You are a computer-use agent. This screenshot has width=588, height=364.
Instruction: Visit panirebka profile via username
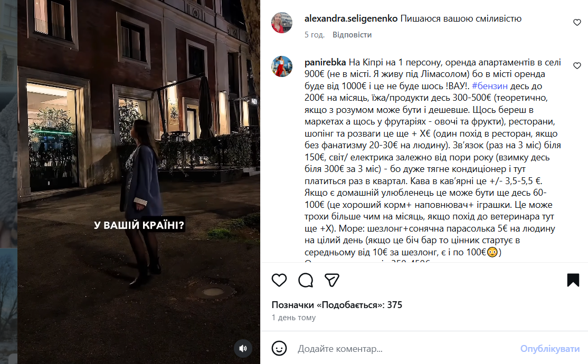pos(325,62)
